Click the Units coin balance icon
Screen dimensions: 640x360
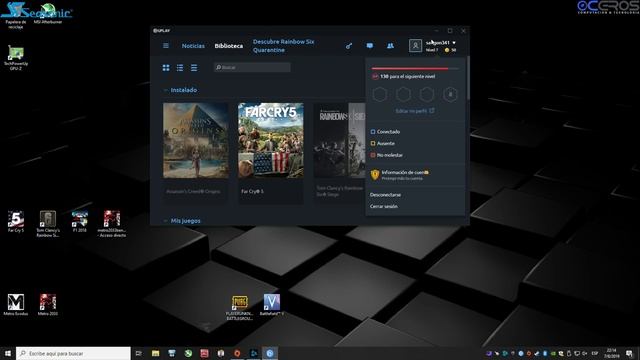click(447, 50)
